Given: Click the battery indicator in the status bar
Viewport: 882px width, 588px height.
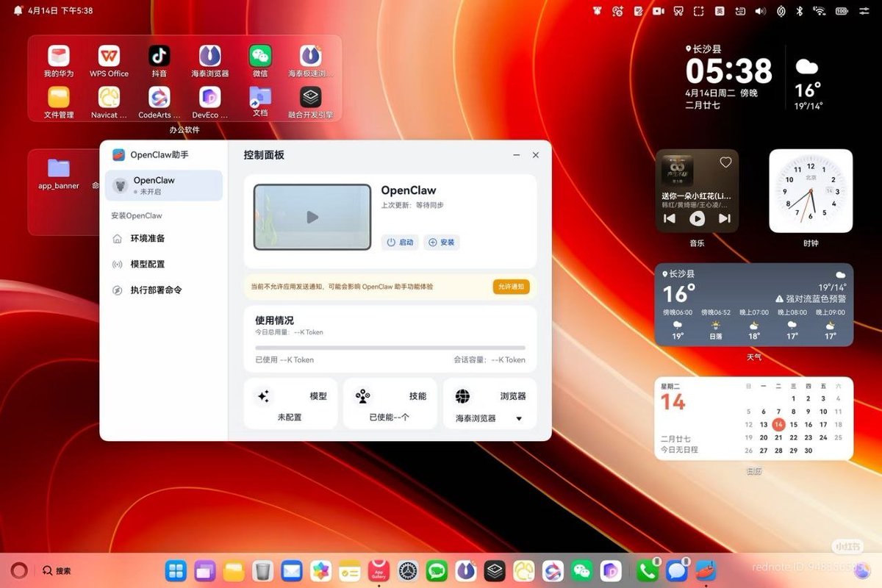Looking at the screenshot, I should 842,11.
